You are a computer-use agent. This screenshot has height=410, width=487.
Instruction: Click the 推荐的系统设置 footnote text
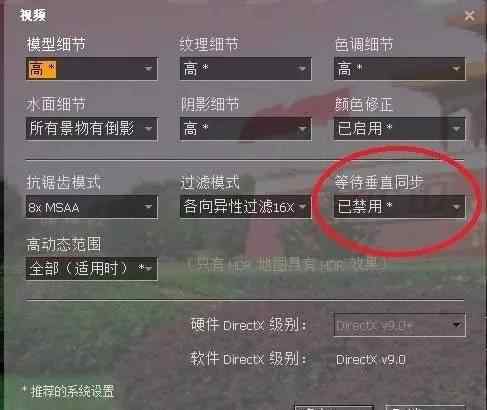(72, 391)
